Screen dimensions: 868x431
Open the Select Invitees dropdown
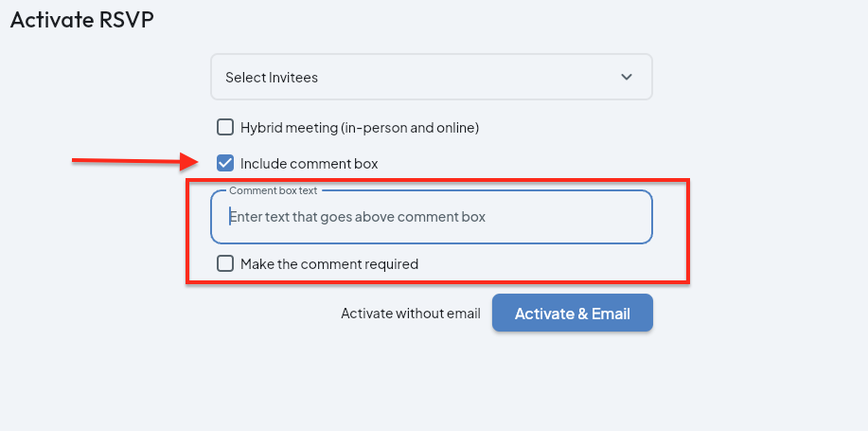pyautogui.click(x=431, y=78)
